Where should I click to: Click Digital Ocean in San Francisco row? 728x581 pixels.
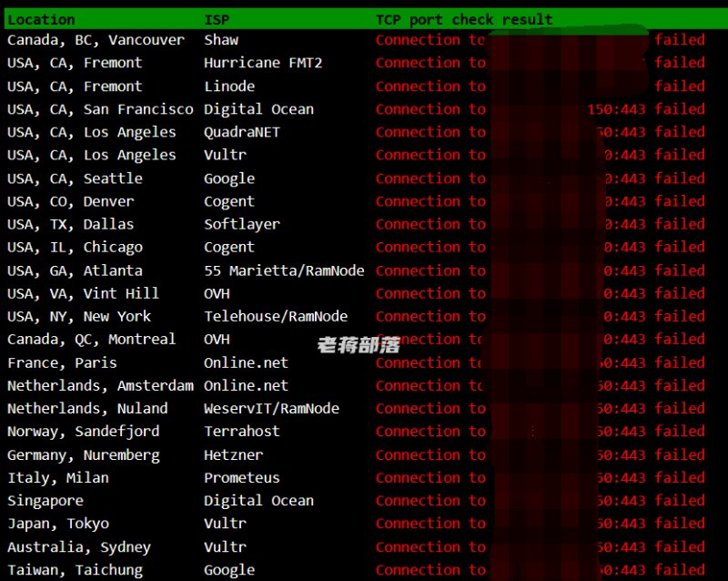point(259,109)
